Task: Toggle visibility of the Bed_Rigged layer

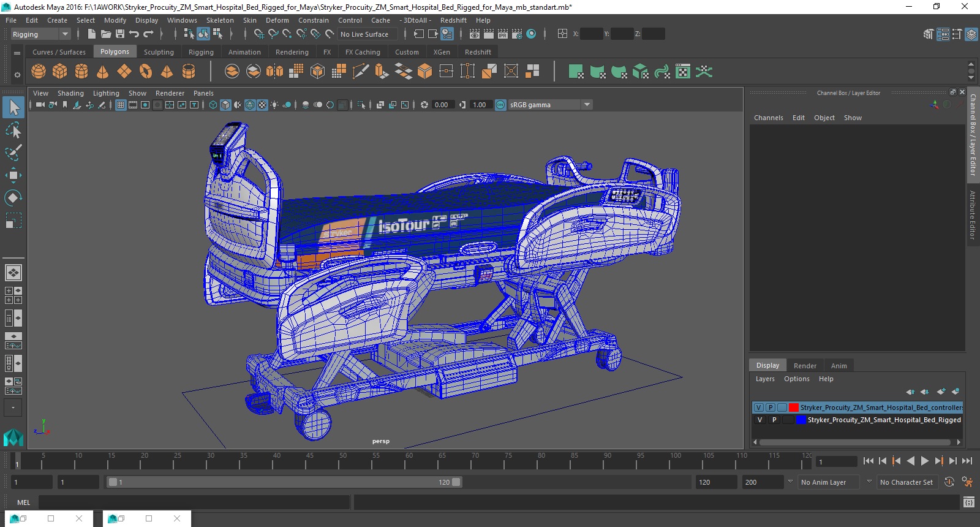Action: [759, 420]
